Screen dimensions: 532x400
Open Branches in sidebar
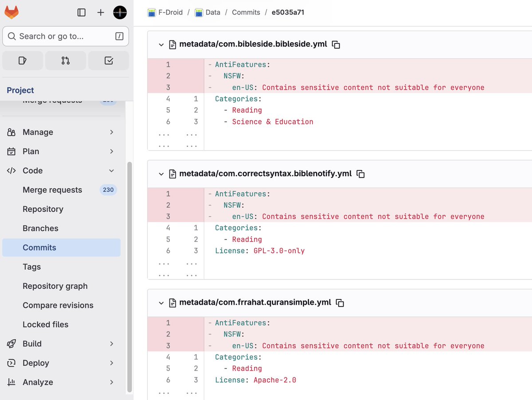(x=61, y=229)
